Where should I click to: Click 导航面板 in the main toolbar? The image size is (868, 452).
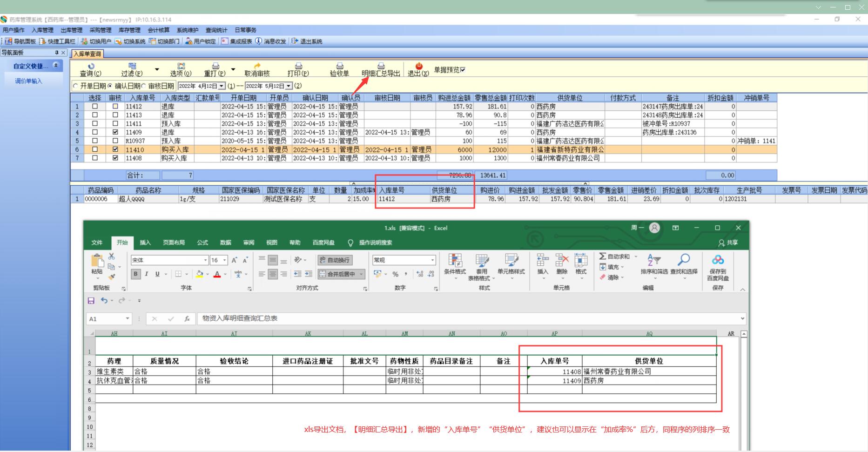click(20, 41)
